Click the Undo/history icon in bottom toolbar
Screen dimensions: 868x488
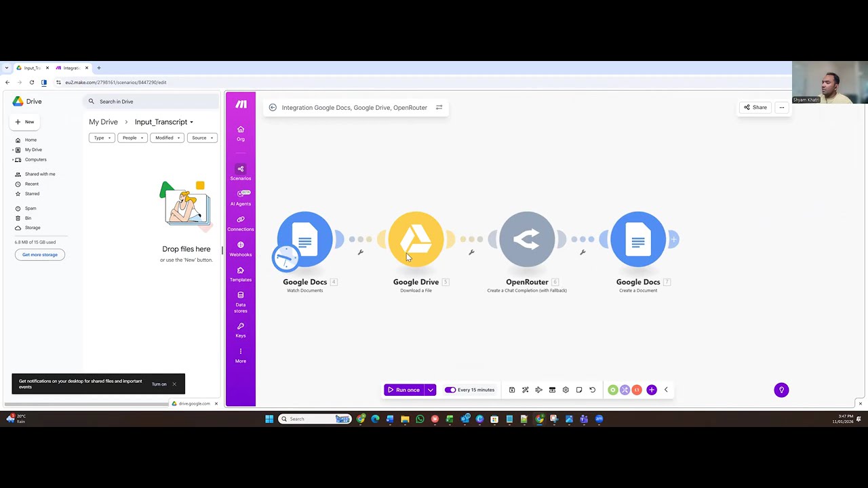click(x=592, y=390)
